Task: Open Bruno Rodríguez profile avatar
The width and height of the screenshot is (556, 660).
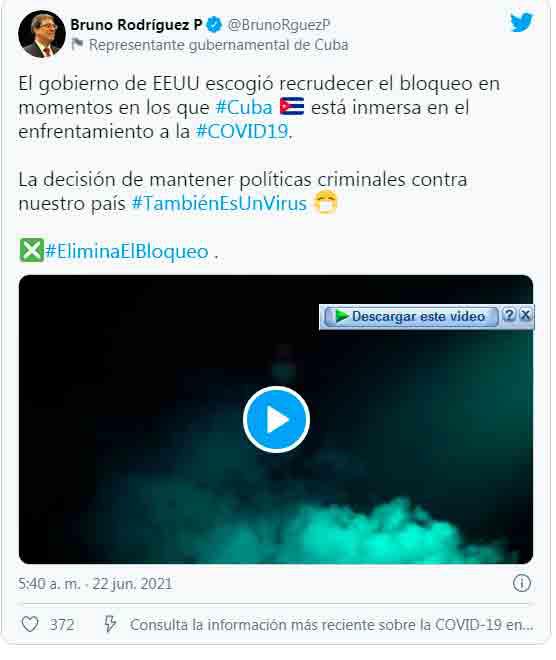Action: pyautogui.click(x=42, y=34)
